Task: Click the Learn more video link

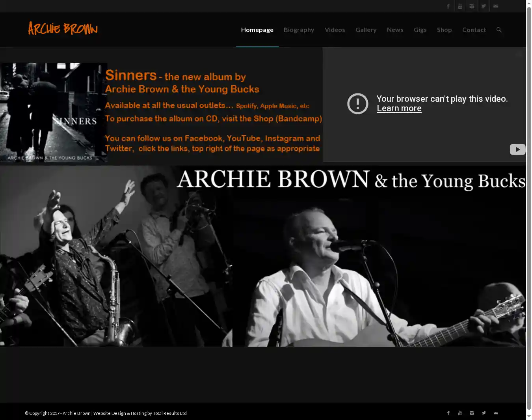Action: tap(399, 108)
